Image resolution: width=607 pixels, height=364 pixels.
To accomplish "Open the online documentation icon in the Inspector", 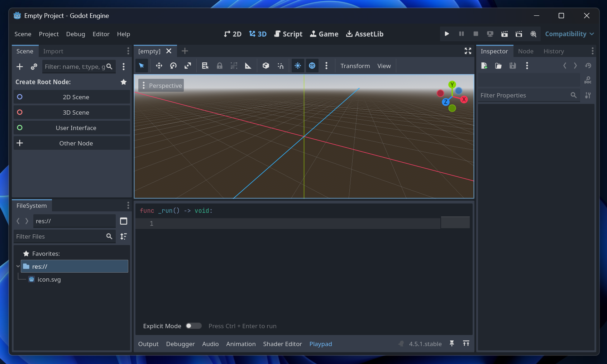I will pyautogui.click(x=588, y=80).
